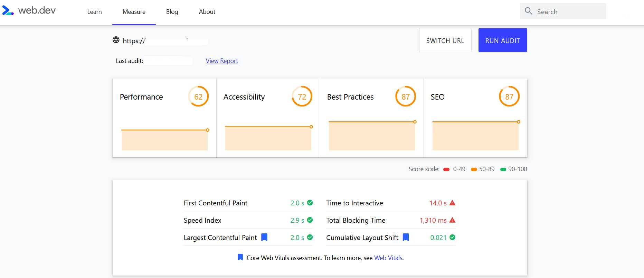
Task: Click green check icon for Speed Index
Action: (x=310, y=220)
